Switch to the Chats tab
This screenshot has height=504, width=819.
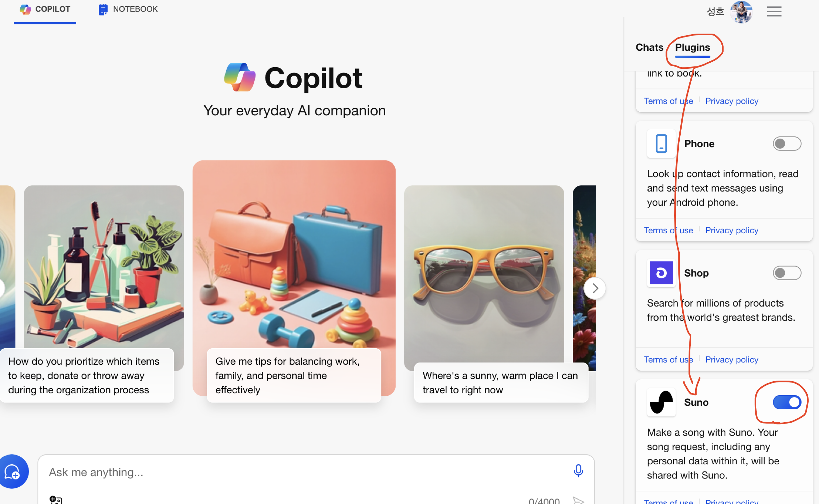pos(649,47)
